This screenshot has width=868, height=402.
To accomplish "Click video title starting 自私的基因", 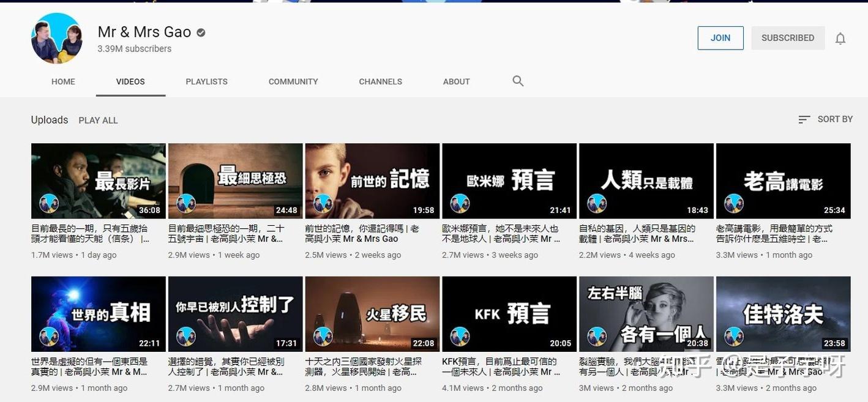I will pos(637,234).
